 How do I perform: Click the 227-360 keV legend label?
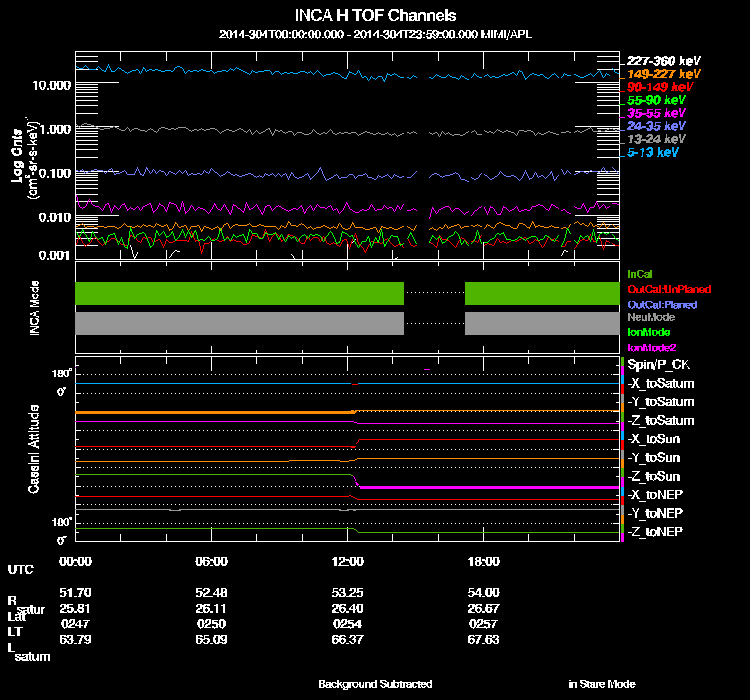(x=664, y=60)
